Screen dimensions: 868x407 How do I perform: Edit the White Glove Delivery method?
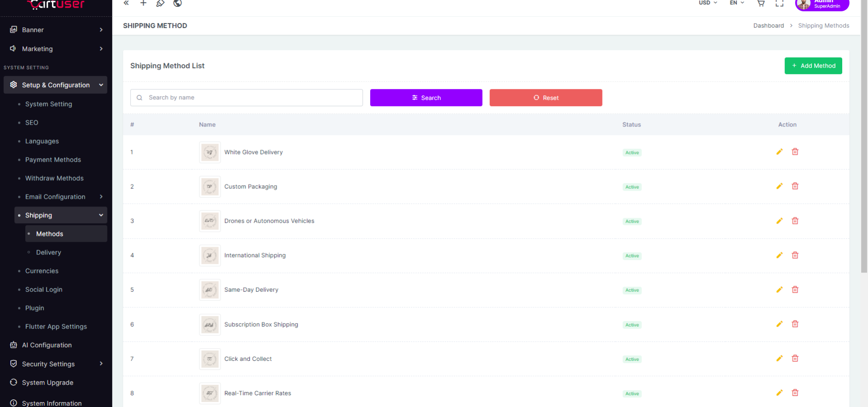779,152
